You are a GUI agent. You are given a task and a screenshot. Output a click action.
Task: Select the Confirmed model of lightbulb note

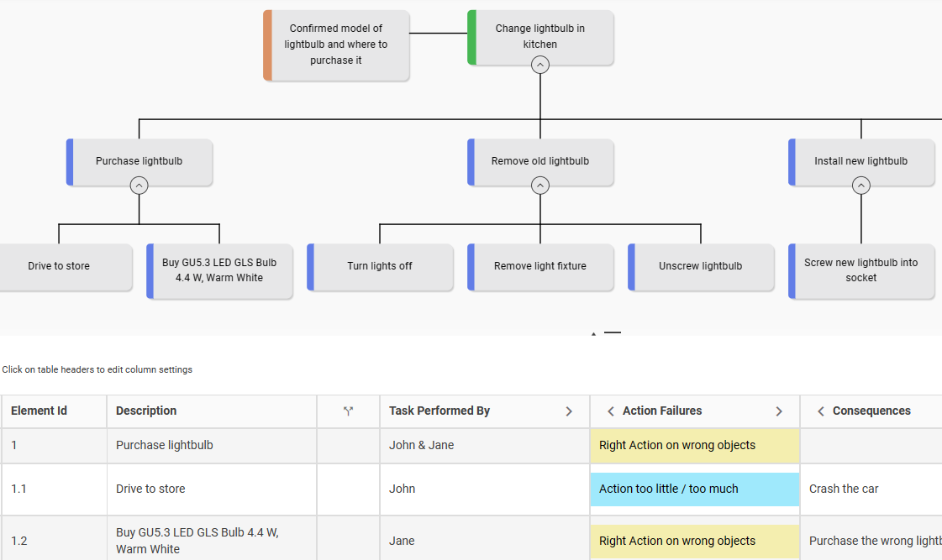[336, 44]
